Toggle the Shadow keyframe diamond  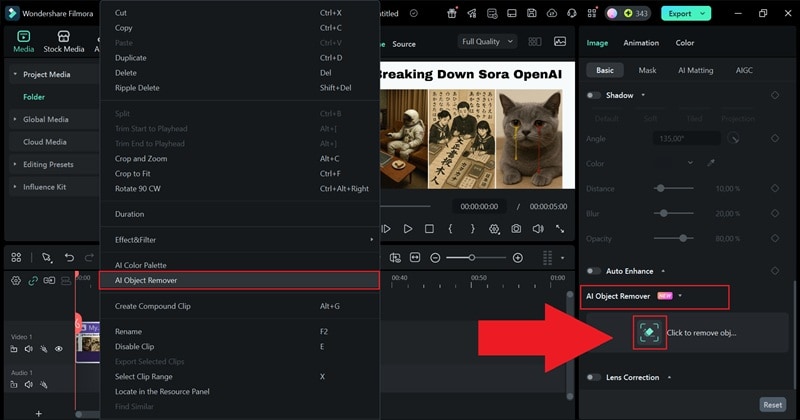pyautogui.click(x=775, y=95)
